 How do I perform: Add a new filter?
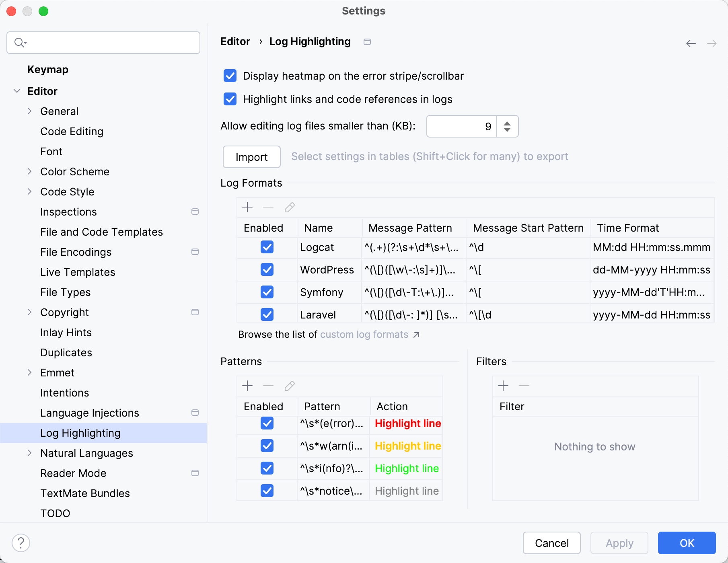click(x=503, y=386)
